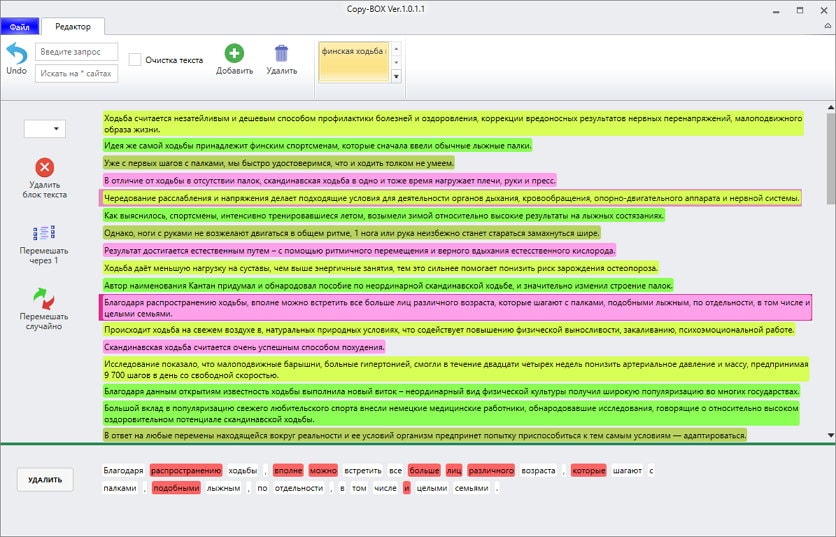This screenshot has width=836, height=537.
Task: Expand the финская ходьба gallery list
Action: [396, 77]
